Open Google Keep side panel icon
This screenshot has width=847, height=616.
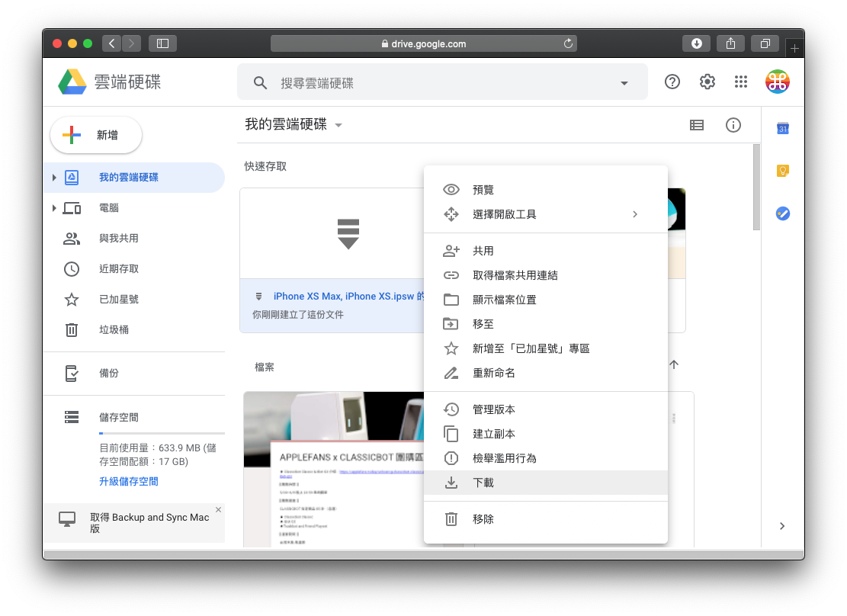(783, 171)
